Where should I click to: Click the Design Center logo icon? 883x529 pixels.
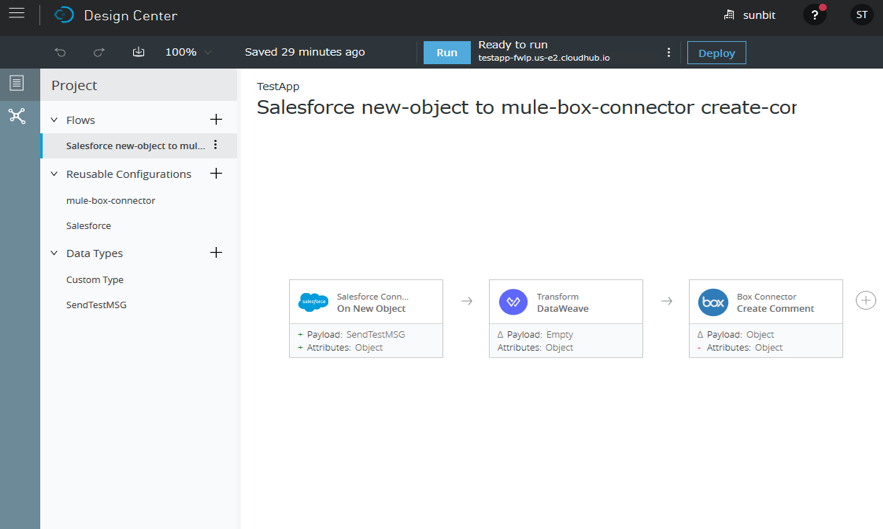[x=64, y=15]
